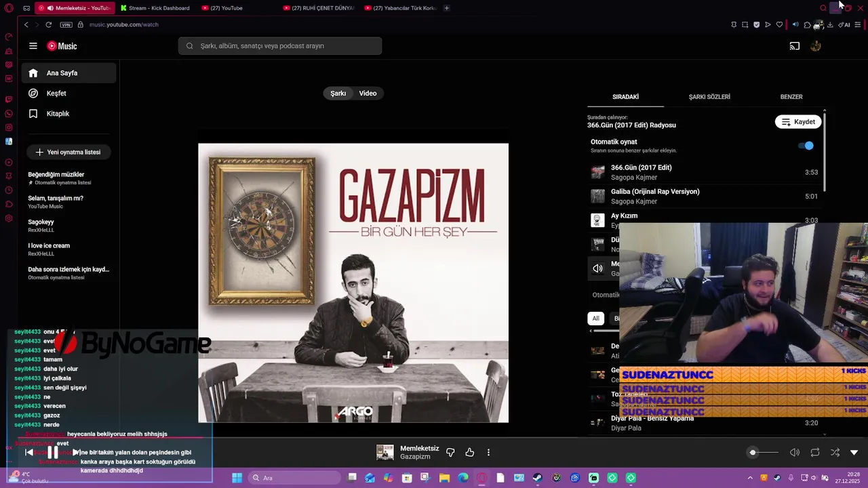This screenshot has height=488, width=868.
Task: Click the Gazapizm artist name in player bar
Action: click(415, 457)
